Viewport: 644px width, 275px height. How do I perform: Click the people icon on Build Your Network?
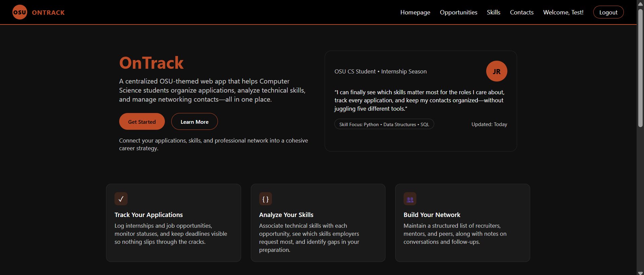click(x=410, y=199)
